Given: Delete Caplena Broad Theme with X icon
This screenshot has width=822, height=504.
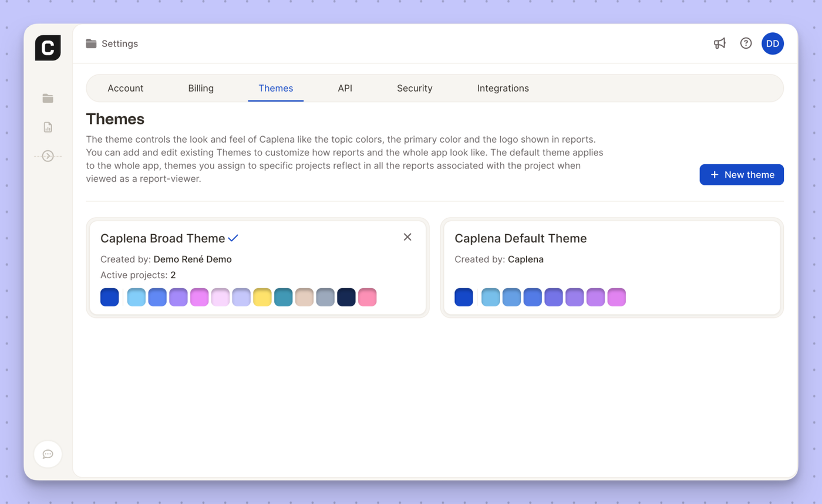Looking at the screenshot, I should coord(407,237).
